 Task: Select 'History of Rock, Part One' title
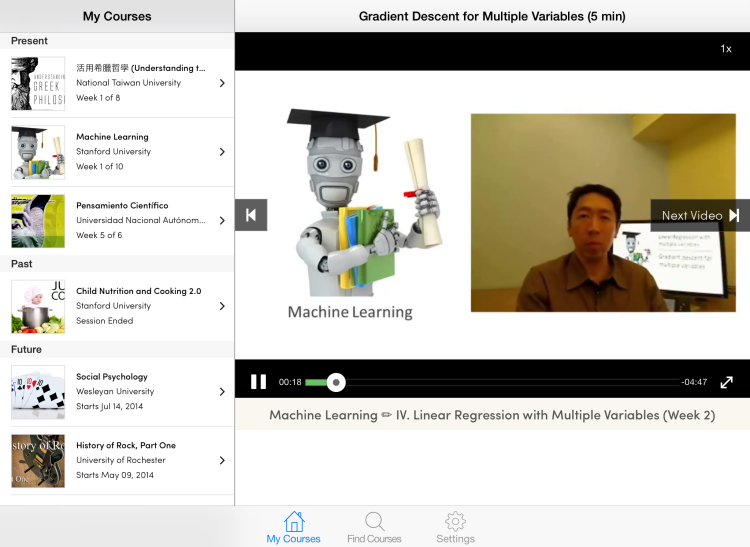(x=126, y=445)
